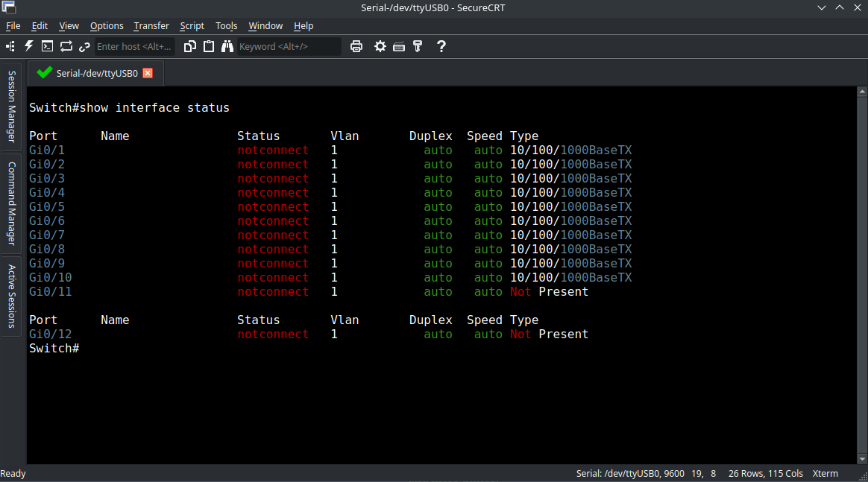The height and width of the screenshot is (482, 868).
Task: Open the Script menu
Action: coord(192,26)
